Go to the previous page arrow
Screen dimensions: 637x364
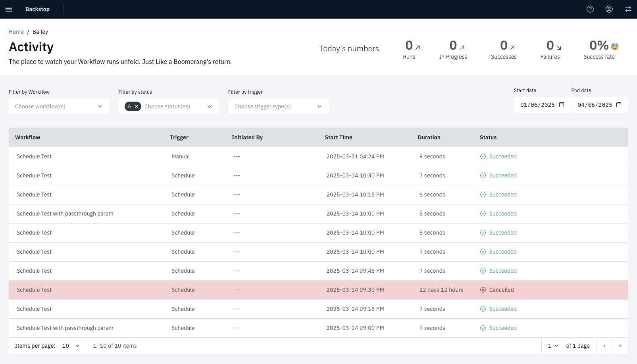pos(604,346)
